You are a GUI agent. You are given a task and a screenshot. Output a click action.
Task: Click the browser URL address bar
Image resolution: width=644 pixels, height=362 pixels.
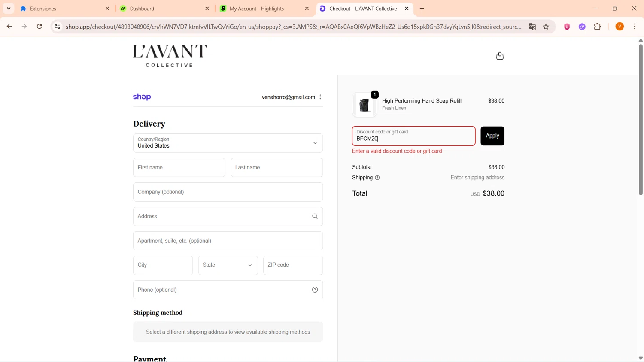point(294,27)
